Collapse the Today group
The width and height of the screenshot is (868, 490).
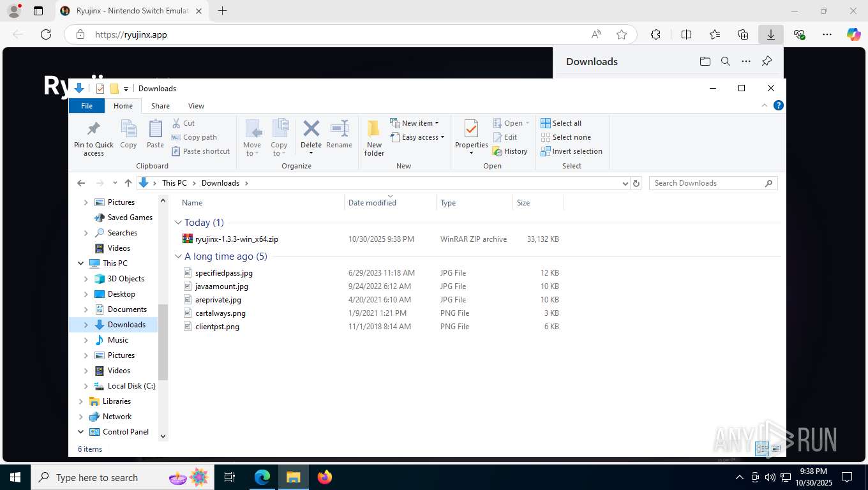point(178,223)
